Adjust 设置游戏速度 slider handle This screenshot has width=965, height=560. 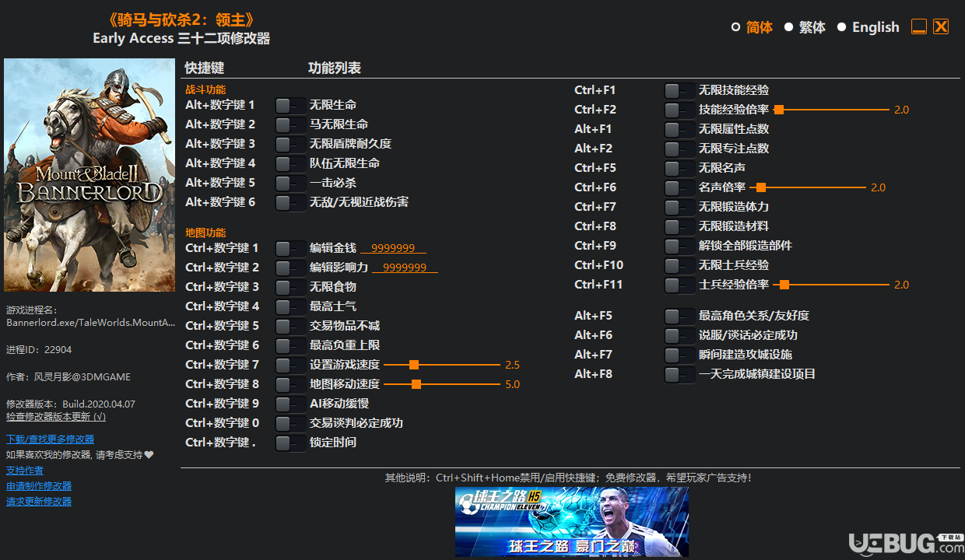pyautogui.click(x=414, y=365)
